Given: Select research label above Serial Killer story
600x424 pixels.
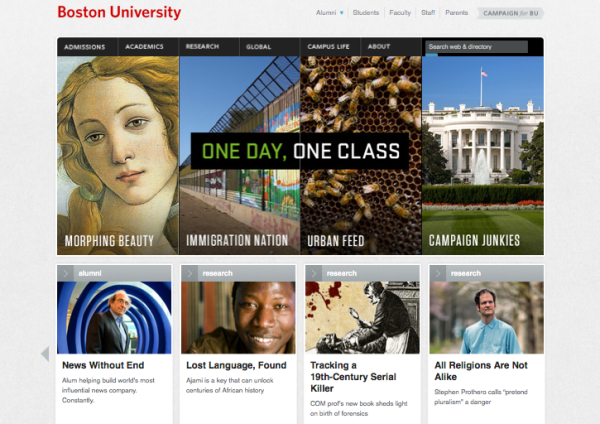Looking at the screenshot, I should coord(341,273).
